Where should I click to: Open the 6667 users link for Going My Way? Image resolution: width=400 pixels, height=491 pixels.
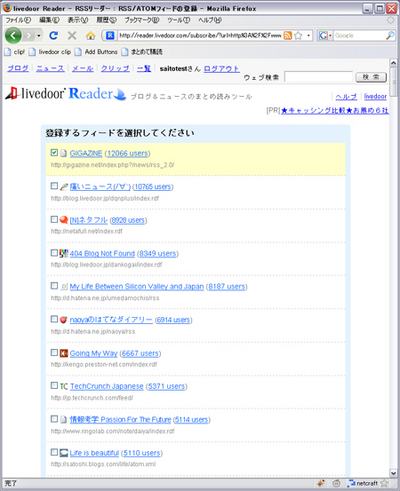[x=140, y=353]
